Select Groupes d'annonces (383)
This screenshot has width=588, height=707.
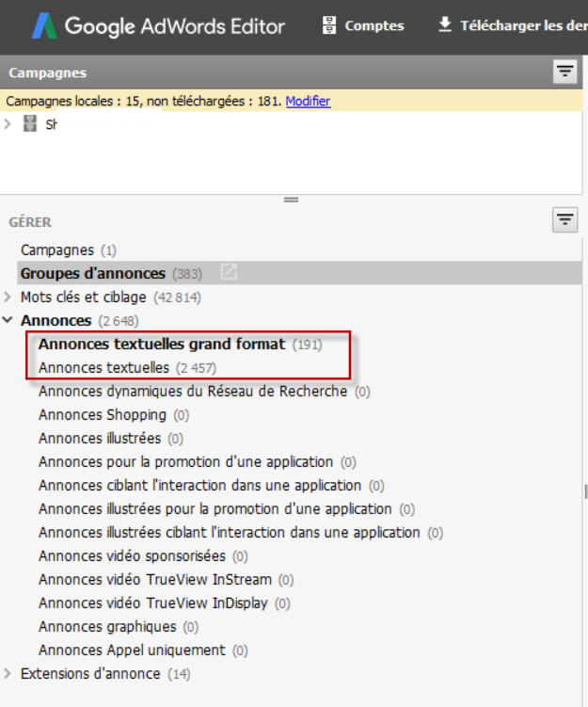coord(299,273)
